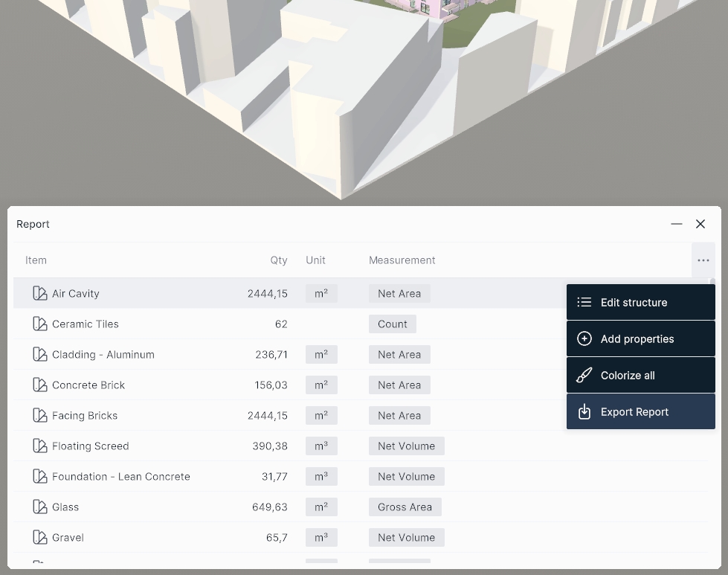
Task: Select the Air Cavity row label
Action: [76, 294]
